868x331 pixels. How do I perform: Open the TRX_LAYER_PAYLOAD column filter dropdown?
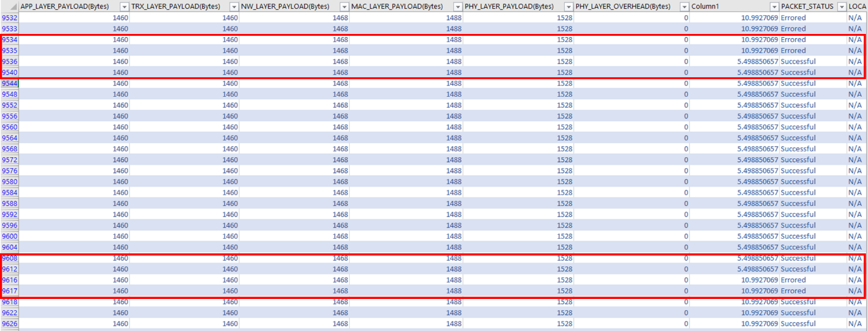click(234, 6)
